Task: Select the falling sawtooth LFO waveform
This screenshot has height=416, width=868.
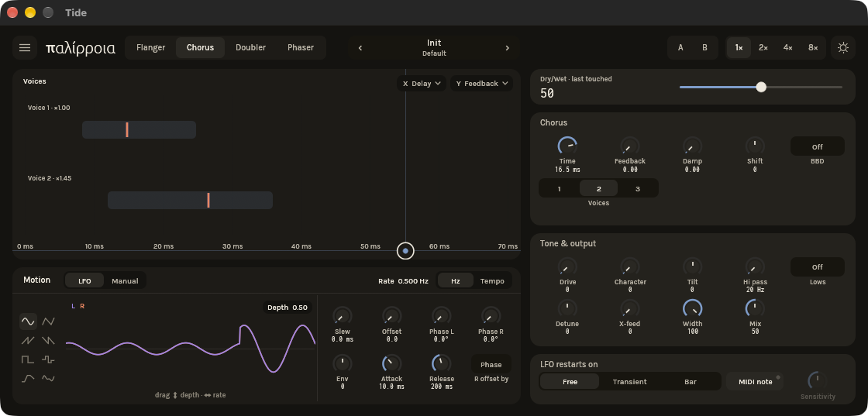Action: click(x=49, y=340)
